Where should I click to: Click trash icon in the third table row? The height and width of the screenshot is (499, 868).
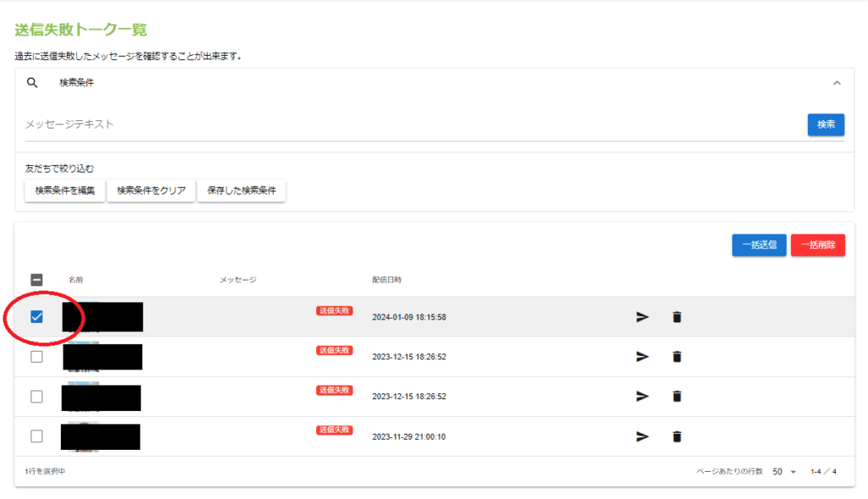676,396
